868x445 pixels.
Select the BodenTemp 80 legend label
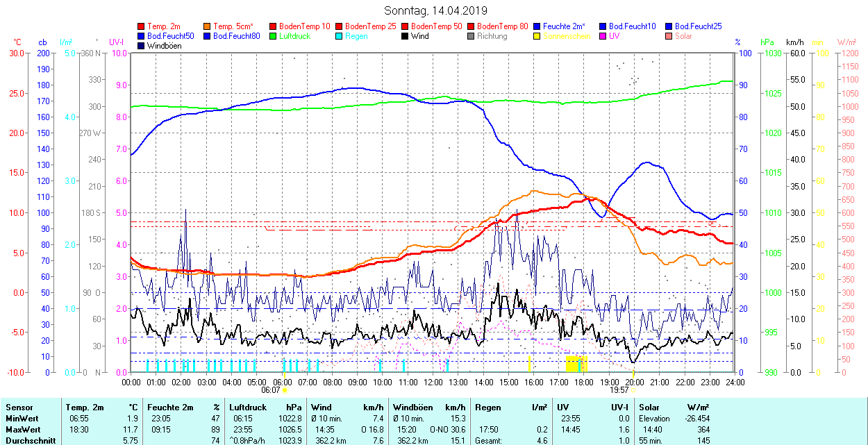[503, 26]
